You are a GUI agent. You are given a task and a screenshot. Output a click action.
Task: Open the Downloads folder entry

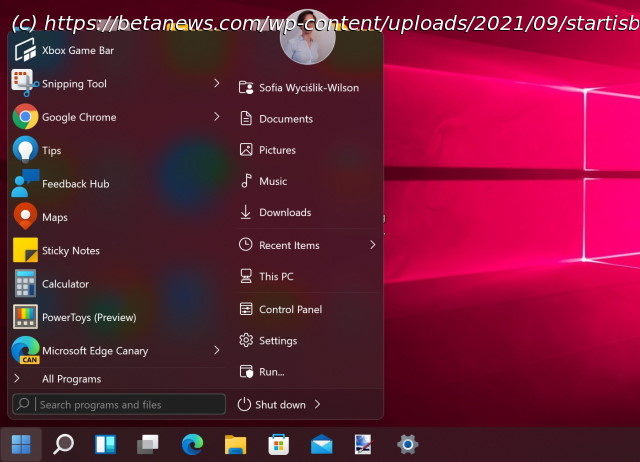pyautogui.click(x=284, y=213)
